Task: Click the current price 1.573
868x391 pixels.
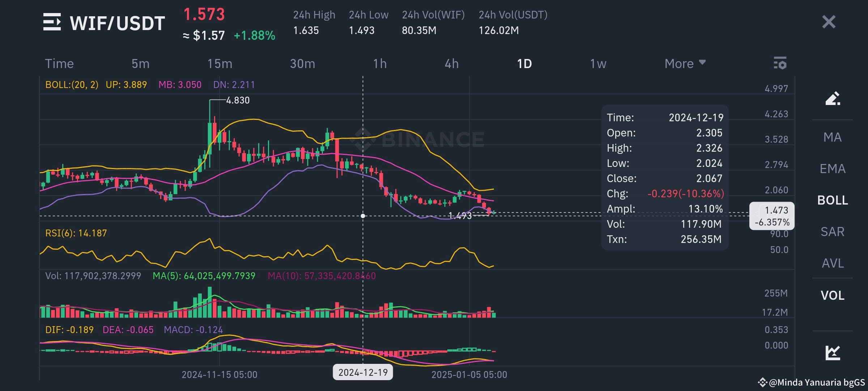Action: click(205, 14)
